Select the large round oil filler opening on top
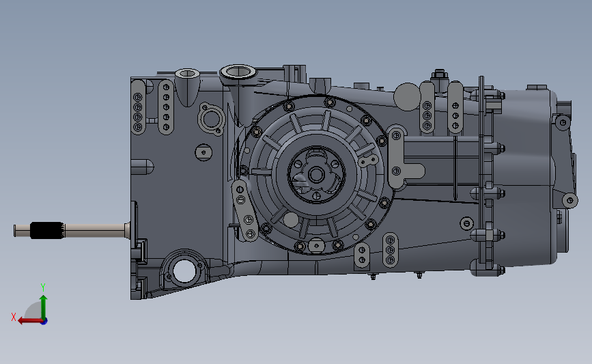Viewport: 592px width, 364px height. point(238,71)
